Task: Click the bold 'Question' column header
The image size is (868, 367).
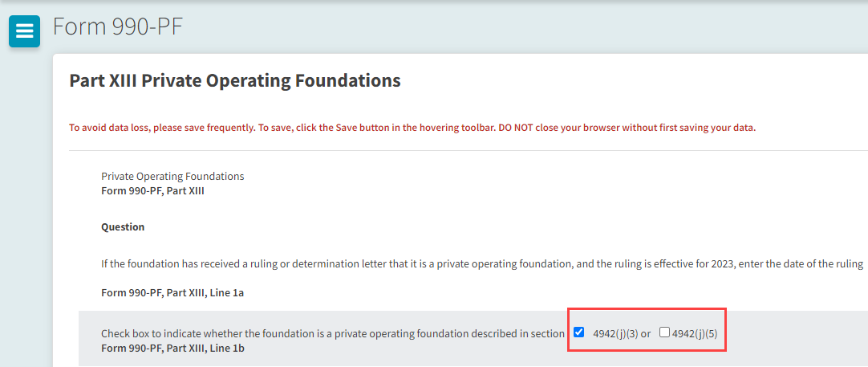Action: pos(123,227)
